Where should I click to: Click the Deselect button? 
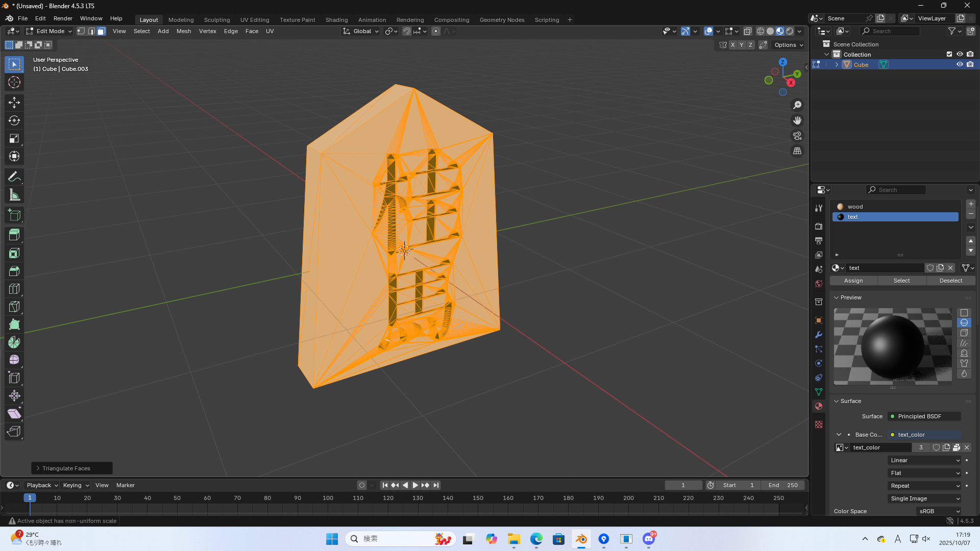pyautogui.click(x=950, y=281)
